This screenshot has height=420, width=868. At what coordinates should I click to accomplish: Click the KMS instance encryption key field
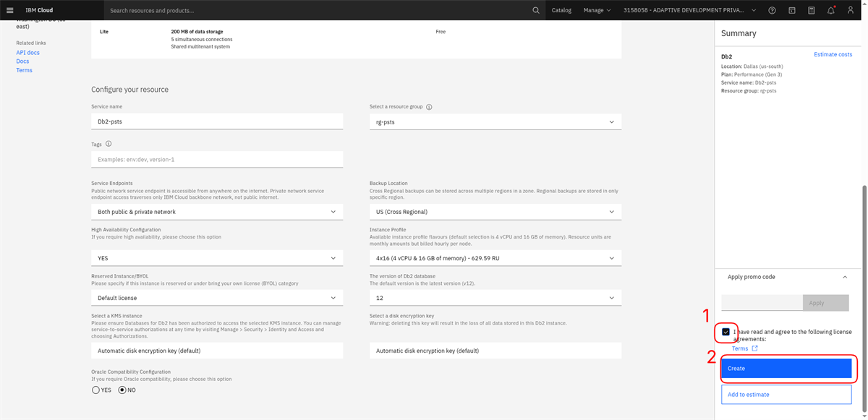[217, 351]
